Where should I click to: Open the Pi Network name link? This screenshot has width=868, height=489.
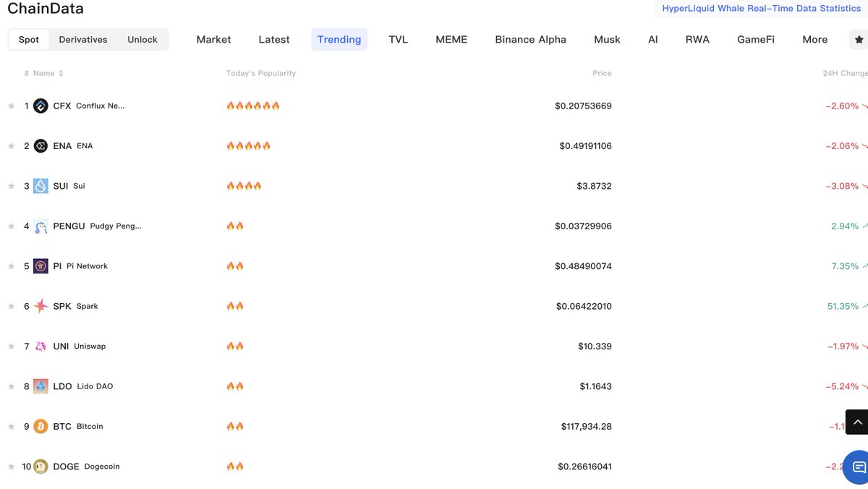pyautogui.click(x=87, y=266)
